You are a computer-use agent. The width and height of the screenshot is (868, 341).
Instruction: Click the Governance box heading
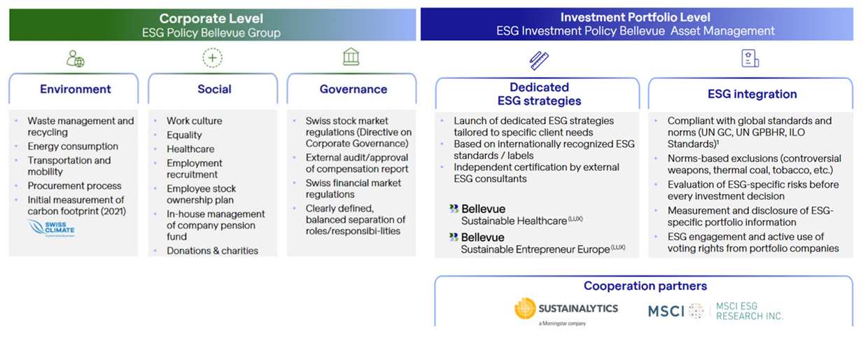353,90
